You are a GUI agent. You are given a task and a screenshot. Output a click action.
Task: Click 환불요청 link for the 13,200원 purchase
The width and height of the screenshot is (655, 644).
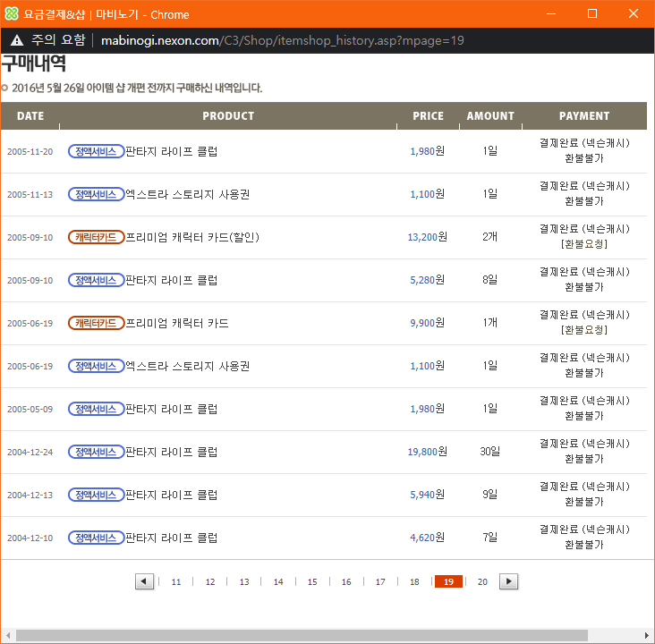click(x=584, y=244)
